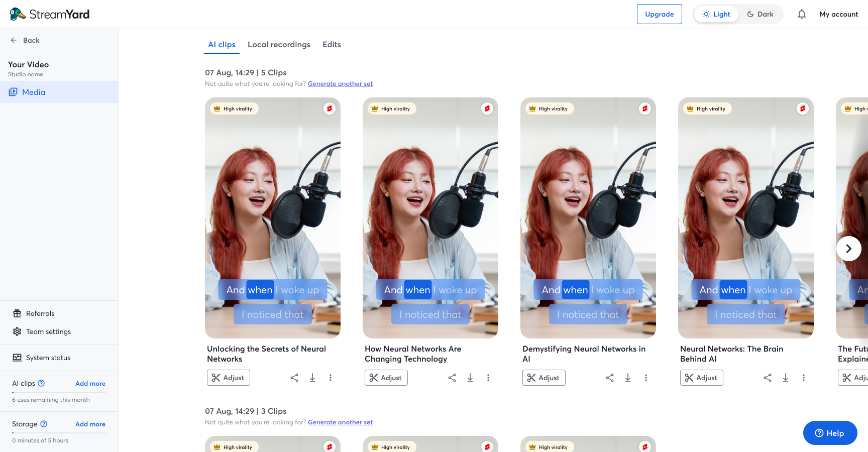868x452 pixels.
Task: Open the How Neural Networks Are Changing Technology thumbnail
Action: pyautogui.click(x=430, y=218)
